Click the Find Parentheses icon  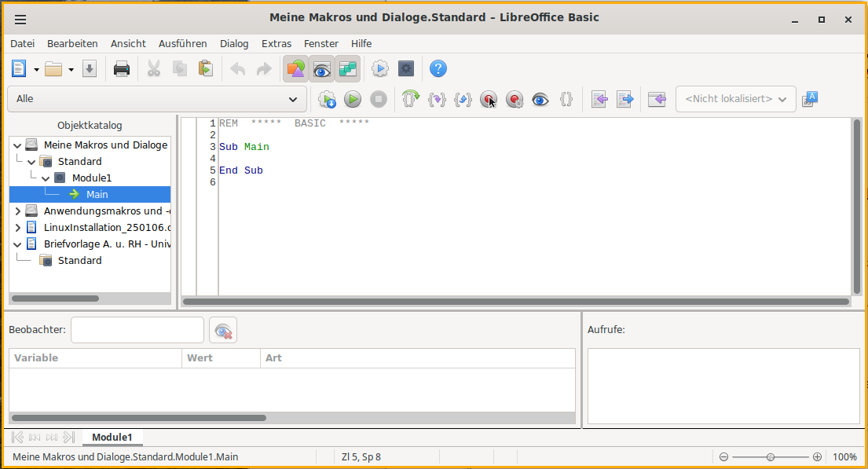(x=566, y=99)
